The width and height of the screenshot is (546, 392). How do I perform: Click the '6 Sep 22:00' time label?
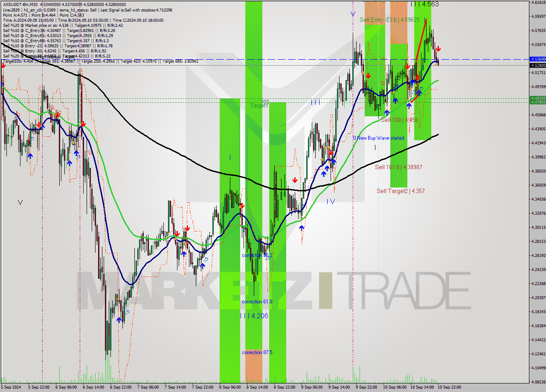[x=121, y=387]
